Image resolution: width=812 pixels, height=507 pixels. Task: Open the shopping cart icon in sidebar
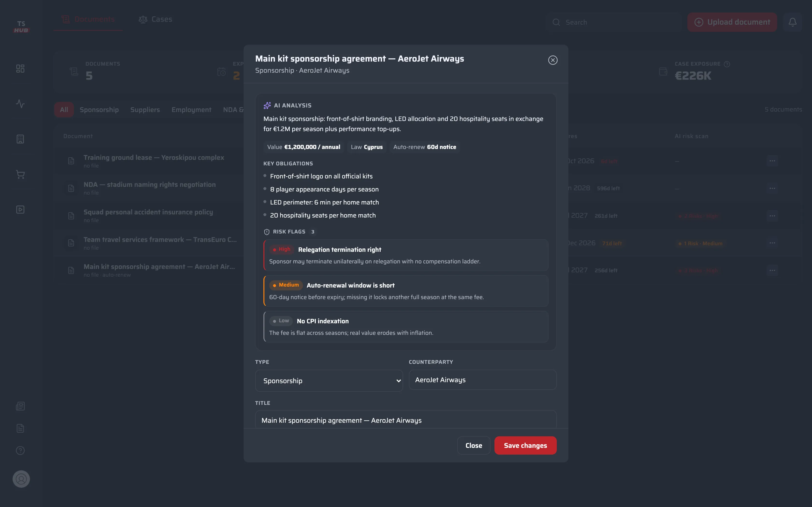coord(20,174)
